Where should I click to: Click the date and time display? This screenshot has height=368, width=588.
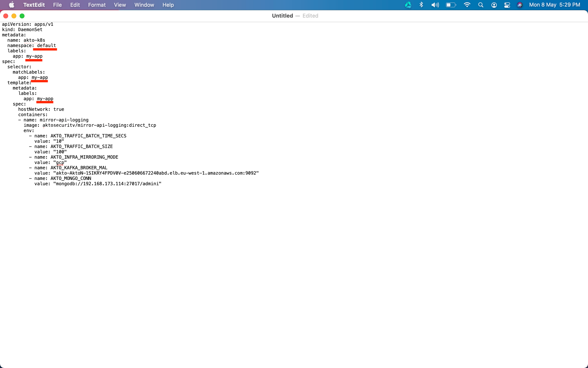(554, 5)
